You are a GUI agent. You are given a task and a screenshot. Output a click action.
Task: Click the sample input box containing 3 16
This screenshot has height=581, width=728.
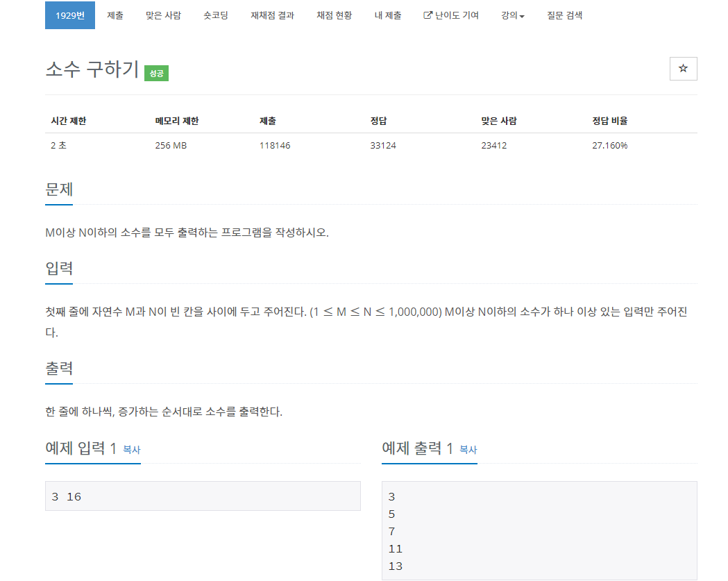coord(202,496)
